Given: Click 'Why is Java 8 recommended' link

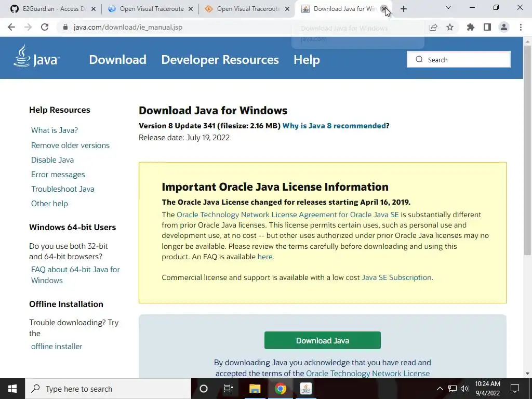Looking at the screenshot, I should (x=334, y=126).
